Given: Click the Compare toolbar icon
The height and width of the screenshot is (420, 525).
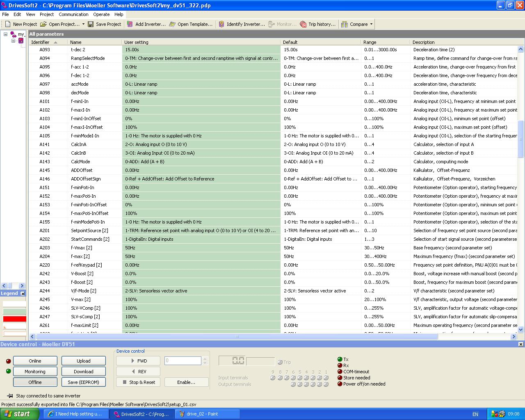Looking at the screenshot, I should pos(345,24).
